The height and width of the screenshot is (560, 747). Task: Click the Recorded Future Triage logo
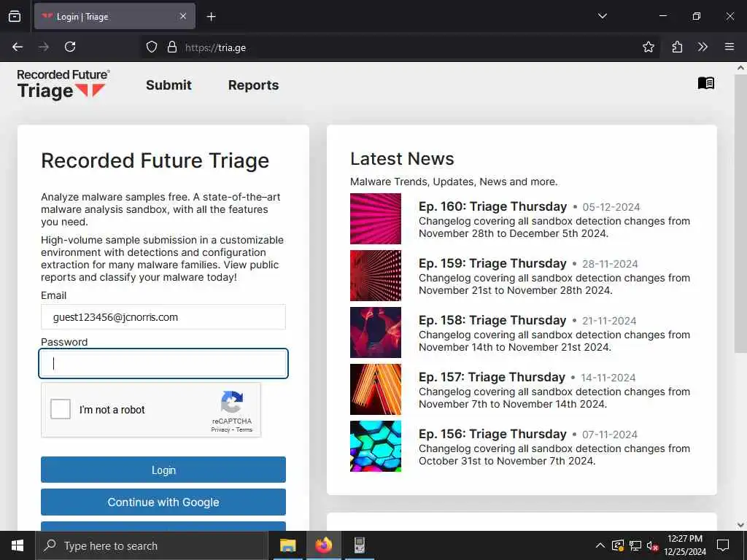[63, 85]
